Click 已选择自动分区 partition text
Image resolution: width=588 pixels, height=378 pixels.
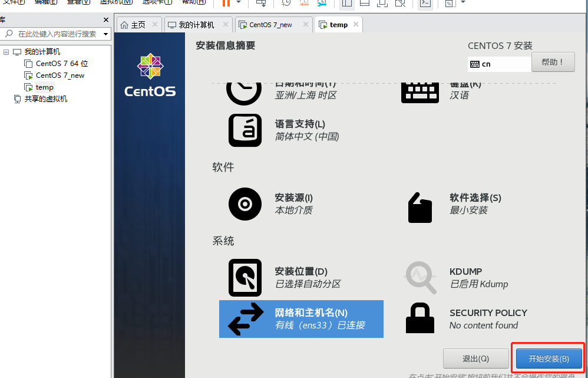(x=308, y=284)
